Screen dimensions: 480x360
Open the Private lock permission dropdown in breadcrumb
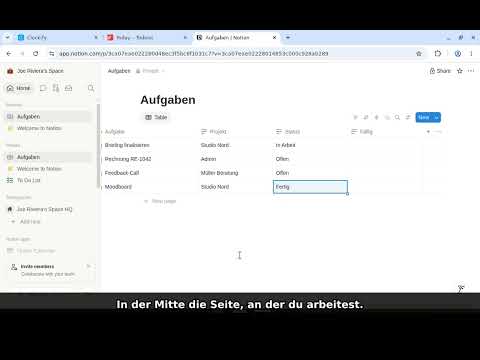click(x=150, y=71)
